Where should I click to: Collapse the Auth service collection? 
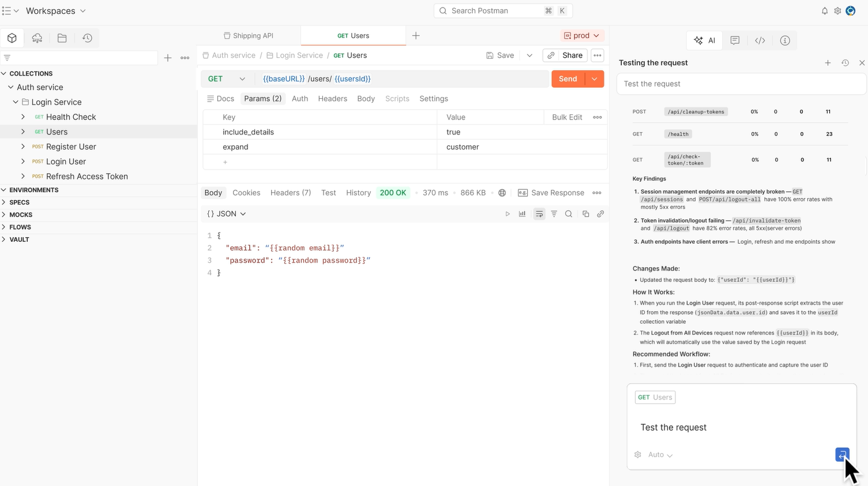[x=10, y=87]
